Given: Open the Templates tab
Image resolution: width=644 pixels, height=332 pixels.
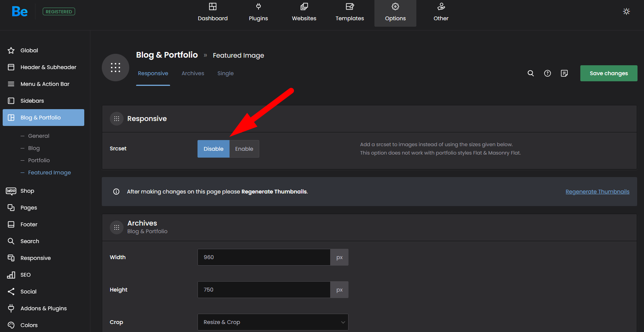Looking at the screenshot, I should coord(350,12).
